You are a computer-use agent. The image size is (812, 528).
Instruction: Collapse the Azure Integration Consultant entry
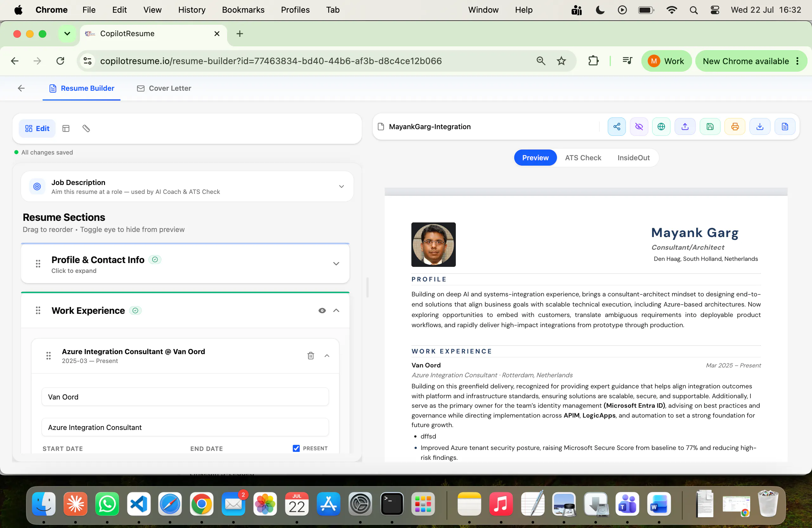pos(327,356)
